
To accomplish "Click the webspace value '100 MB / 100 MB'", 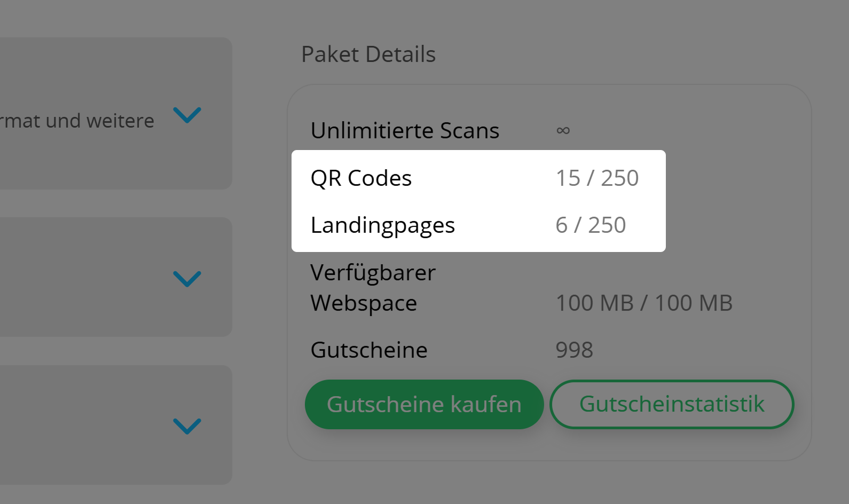I will (x=644, y=303).
